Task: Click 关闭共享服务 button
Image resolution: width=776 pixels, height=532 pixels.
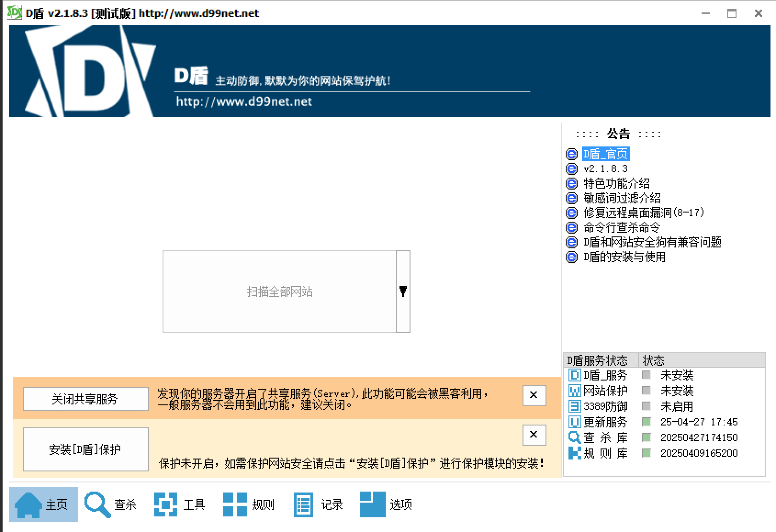Action: coord(85,399)
